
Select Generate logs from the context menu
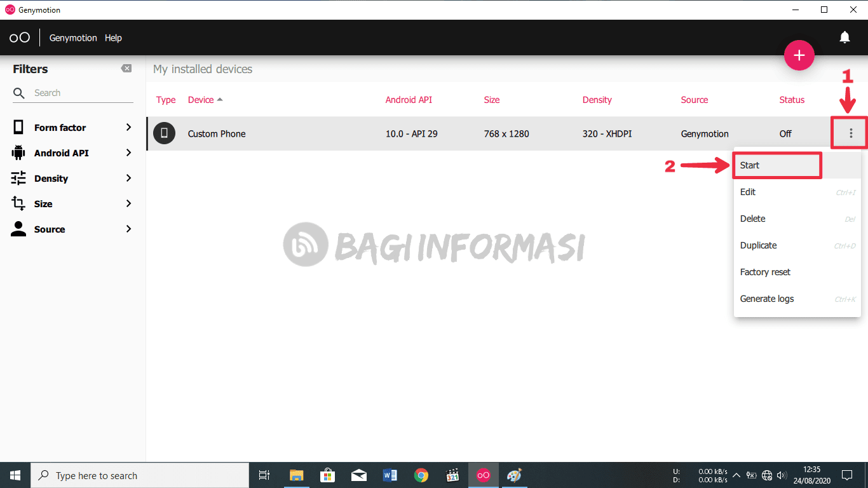[x=797, y=299]
